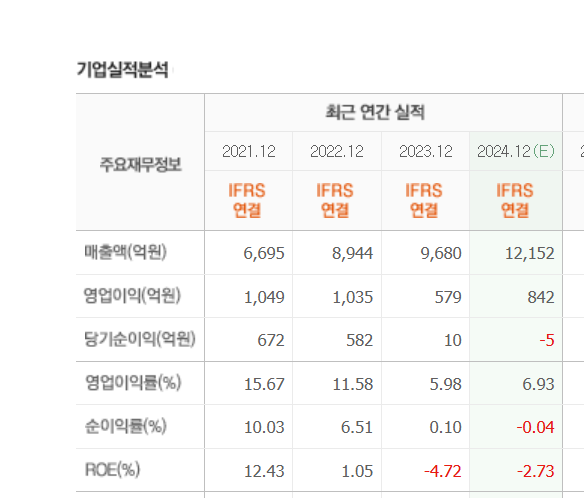Select net margin value 0.10

click(445, 427)
